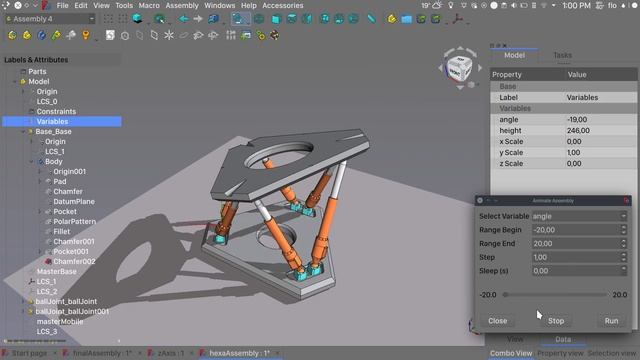Click the lightbulb icon in the system tray
This screenshot has height=360, width=640.
coord(451,5)
